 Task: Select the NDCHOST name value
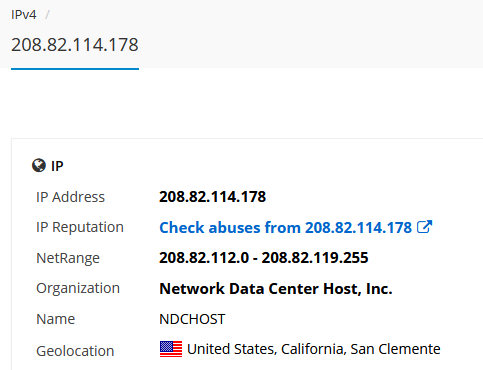point(192,319)
